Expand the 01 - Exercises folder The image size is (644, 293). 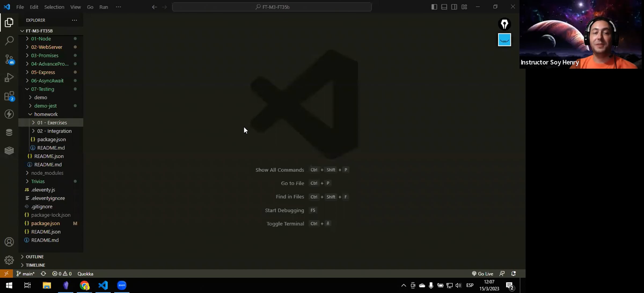pyautogui.click(x=52, y=123)
